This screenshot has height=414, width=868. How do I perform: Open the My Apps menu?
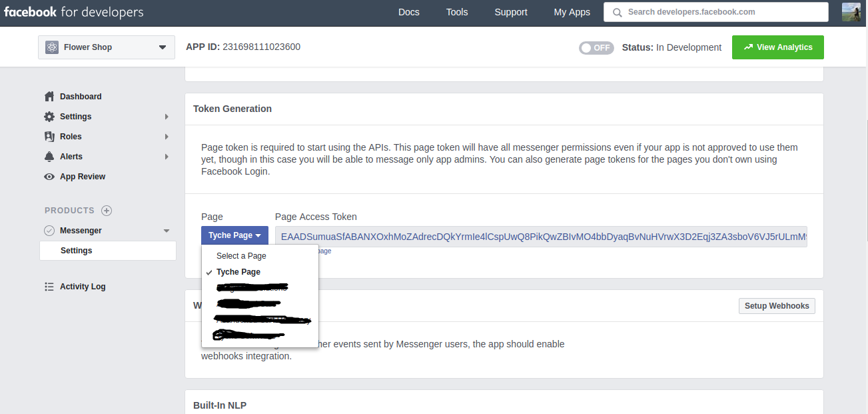tap(572, 12)
